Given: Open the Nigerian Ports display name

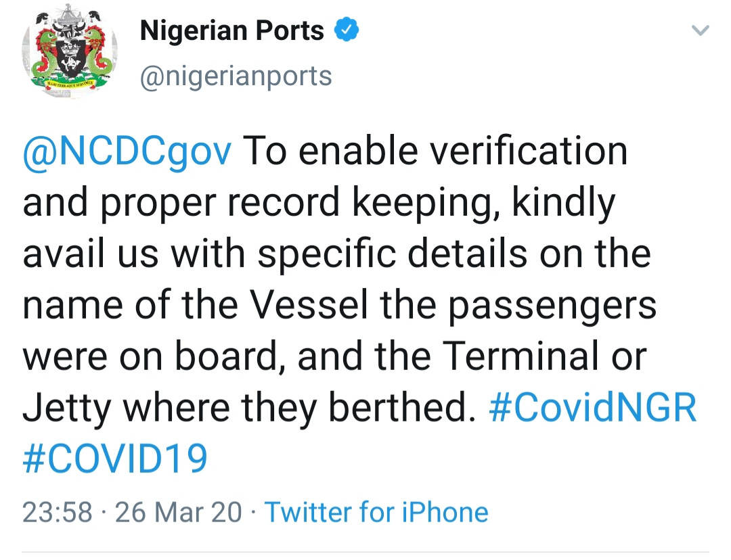Looking at the screenshot, I should pyautogui.click(x=231, y=30).
